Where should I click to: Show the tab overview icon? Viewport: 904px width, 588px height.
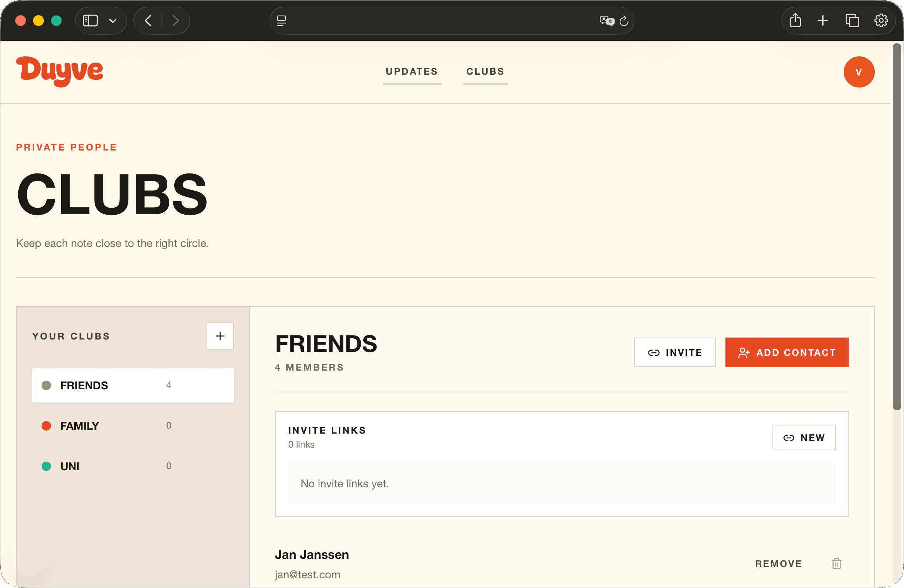click(x=852, y=21)
